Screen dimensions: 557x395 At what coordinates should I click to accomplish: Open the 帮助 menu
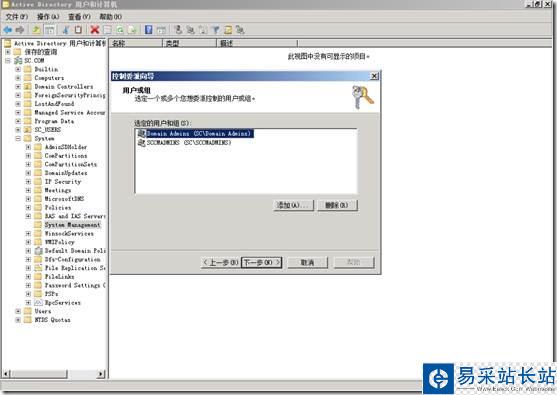(x=110, y=17)
